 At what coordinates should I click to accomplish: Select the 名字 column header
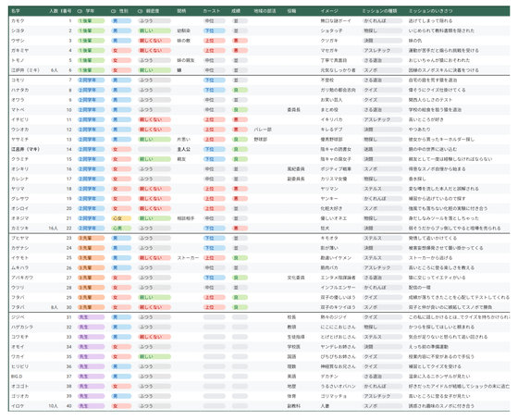coord(16,11)
